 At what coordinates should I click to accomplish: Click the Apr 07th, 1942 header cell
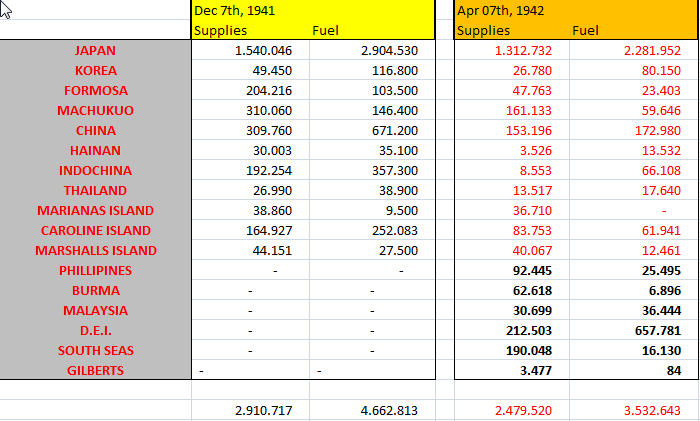[x=576, y=10]
